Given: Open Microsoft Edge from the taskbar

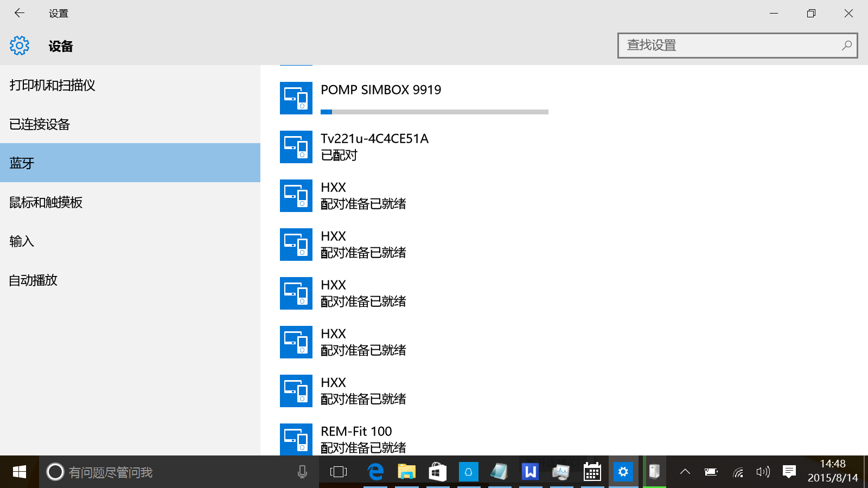Looking at the screenshot, I should (375, 472).
